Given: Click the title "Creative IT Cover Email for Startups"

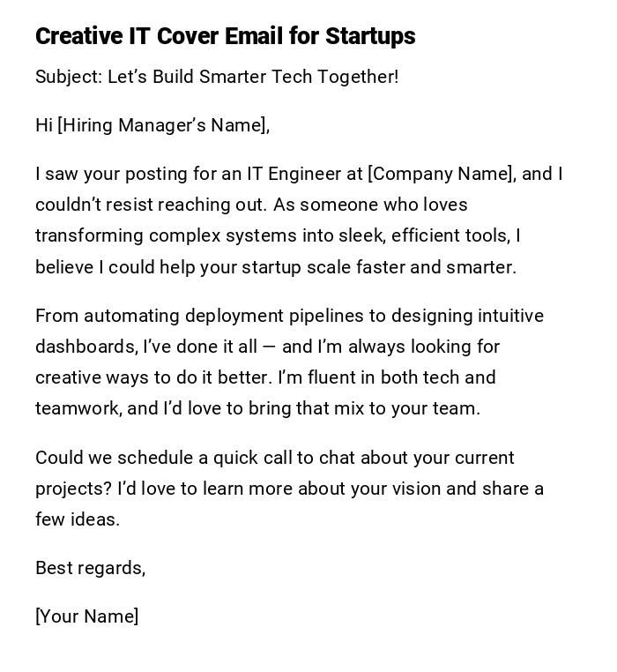Looking at the screenshot, I should [x=225, y=36].
